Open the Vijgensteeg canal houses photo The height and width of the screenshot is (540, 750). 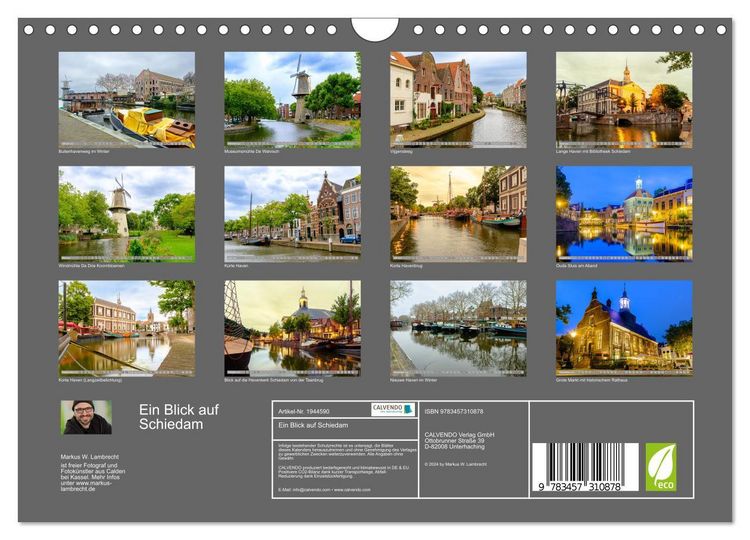(x=458, y=99)
